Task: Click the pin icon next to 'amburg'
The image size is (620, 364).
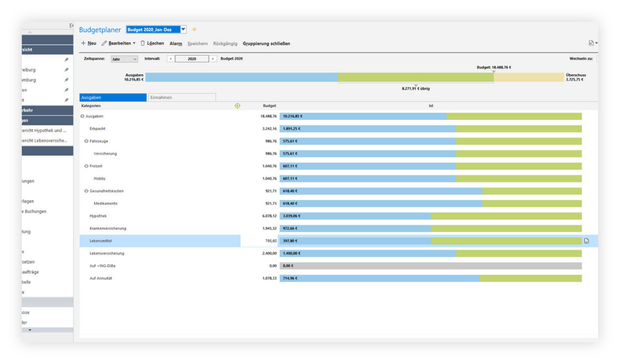Action: coord(66,80)
